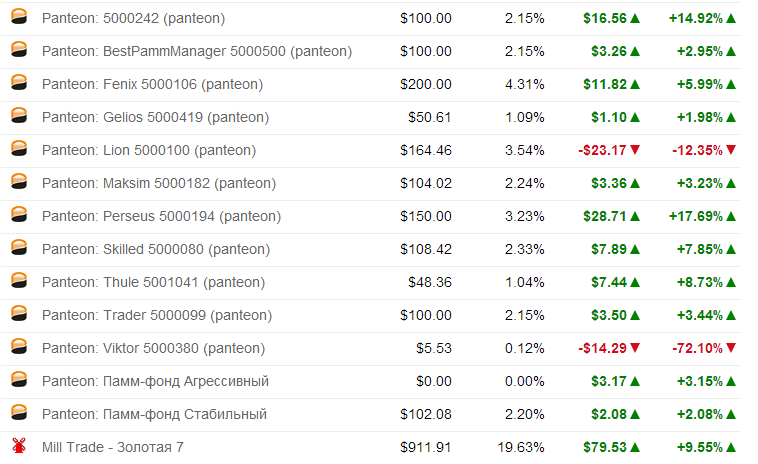Click the $911.91 balance value
This screenshot has width=758, height=464.
pyautogui.click(x=425, y=447)
